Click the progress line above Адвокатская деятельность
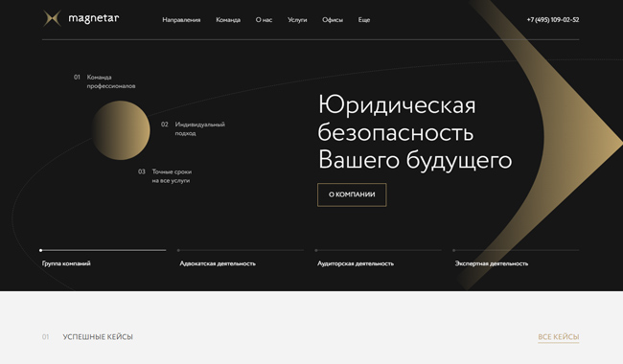Image resolution: width=623 pixels, height=364 pixels. pyautogui.click(x=241, y=250)
